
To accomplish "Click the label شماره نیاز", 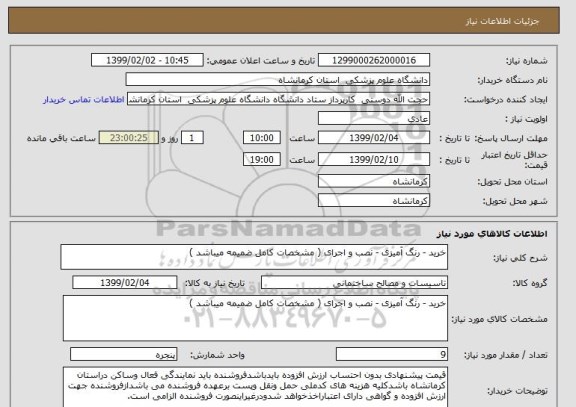I will [x=527, y=61].
